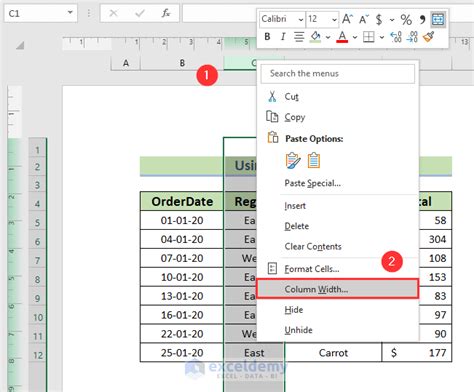Apply percent style format
This screenshot has height=392, width=474.
point(406,20)
